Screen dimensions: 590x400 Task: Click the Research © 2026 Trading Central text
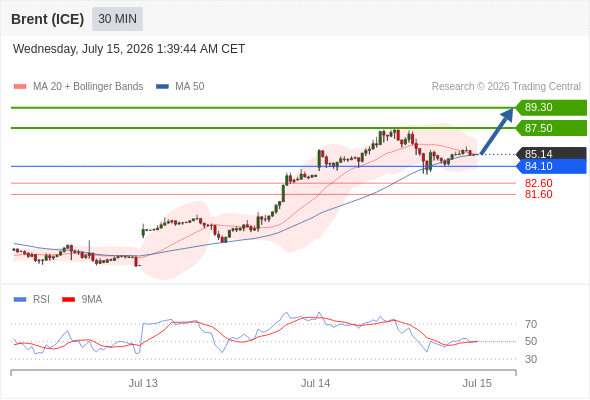[506, 87]
